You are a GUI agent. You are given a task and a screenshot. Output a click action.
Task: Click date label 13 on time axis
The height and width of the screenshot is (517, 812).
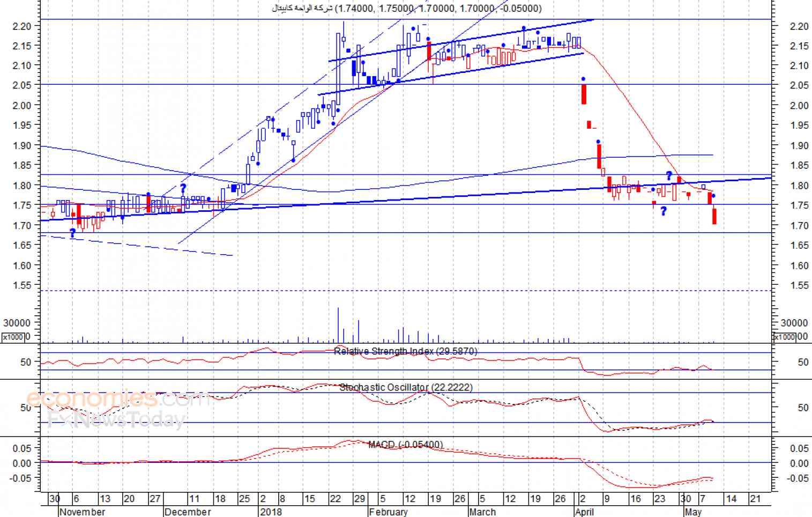[x=105, y=499]
